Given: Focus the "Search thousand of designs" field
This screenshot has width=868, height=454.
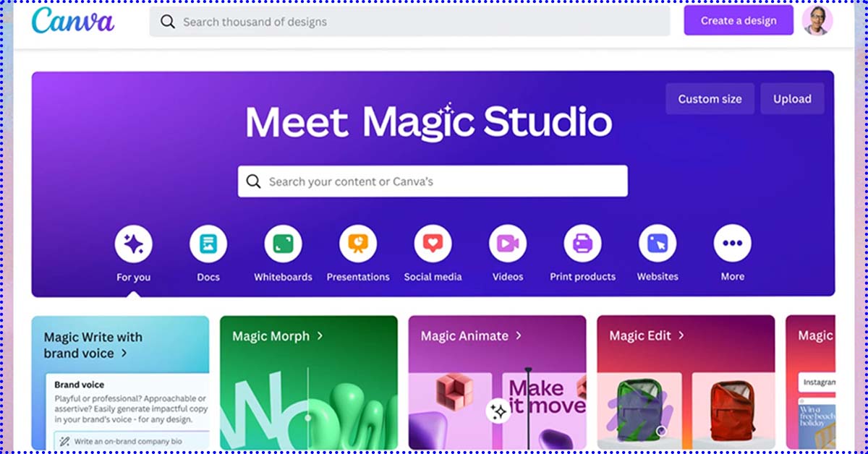Looking at the screenshot, I should 409,22.
